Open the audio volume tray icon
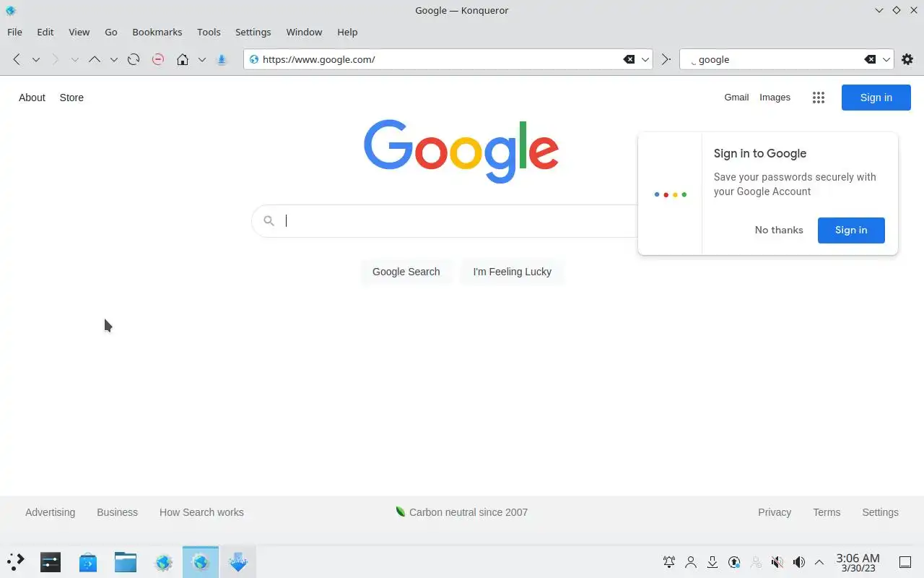 [799, 561]
